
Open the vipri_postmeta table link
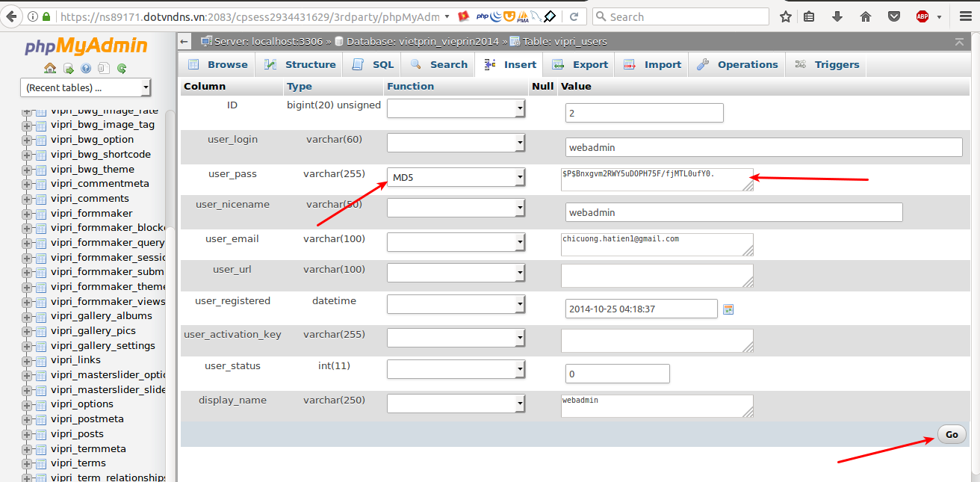87,419
